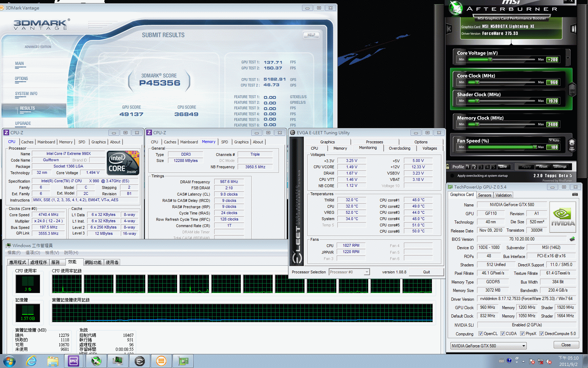Take a GPU-Z screenshot with the camera icon
588x368 pixels.
coord(575,194)
